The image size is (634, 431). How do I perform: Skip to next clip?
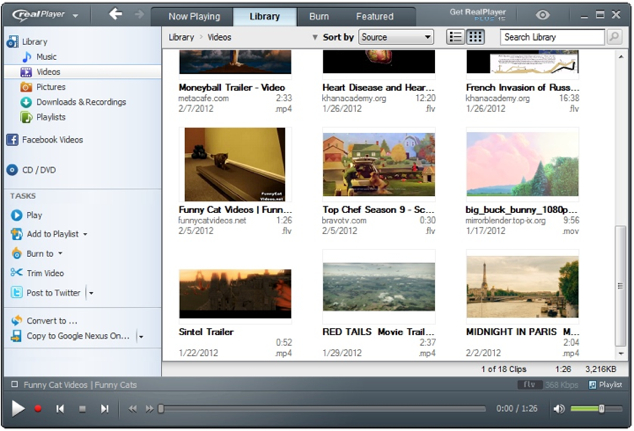[x=104, y=409]
